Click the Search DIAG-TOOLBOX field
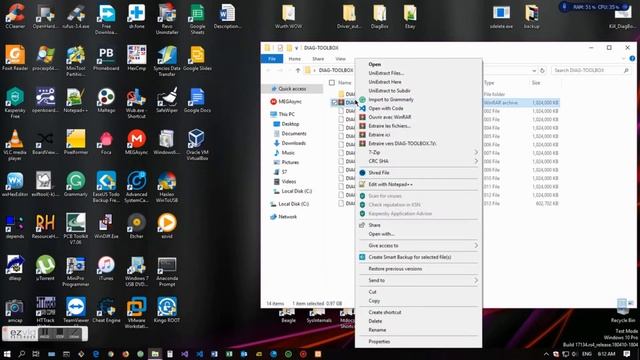This screenshot has width=640, height=360. [x=590, y=71]
